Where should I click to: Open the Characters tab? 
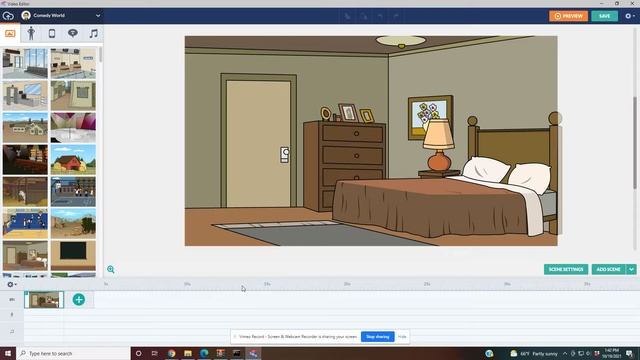31,33
